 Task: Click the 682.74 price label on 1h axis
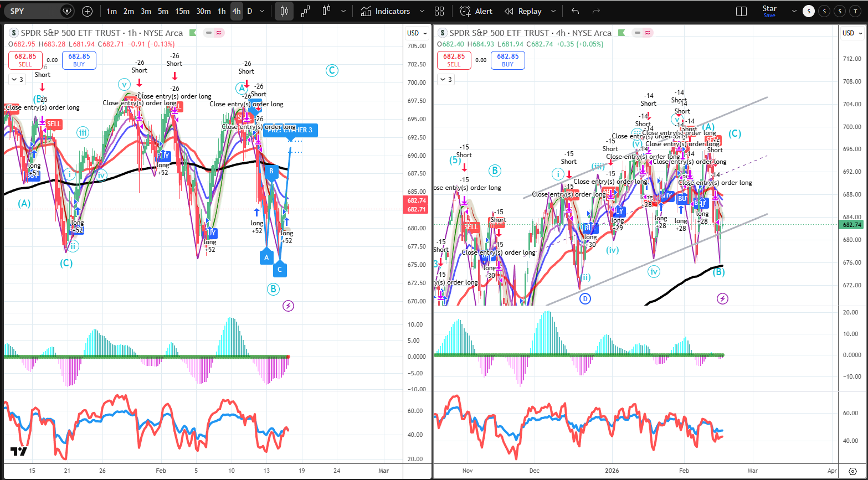416,201
